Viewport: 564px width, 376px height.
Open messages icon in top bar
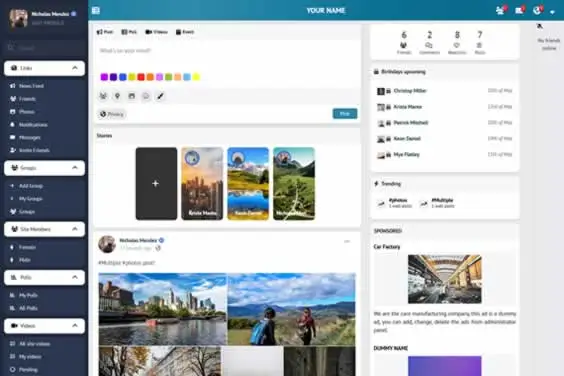[519, 10]
